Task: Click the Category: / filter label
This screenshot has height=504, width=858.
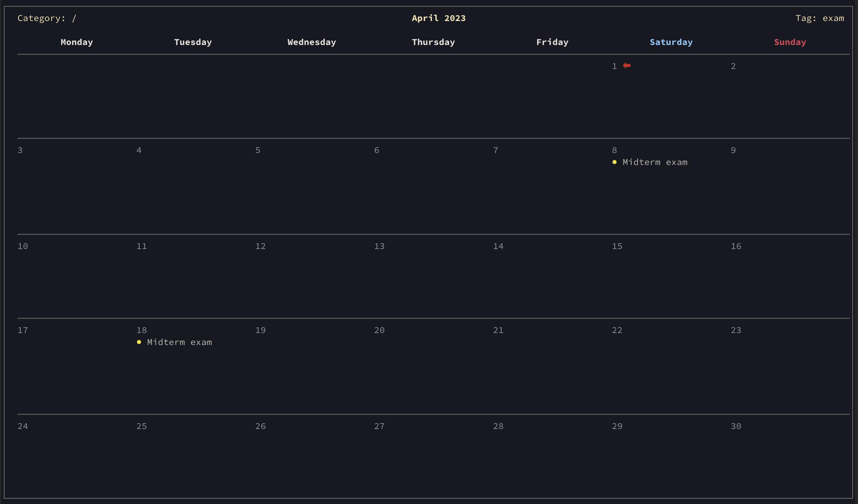Action: (x=47, y=18)
